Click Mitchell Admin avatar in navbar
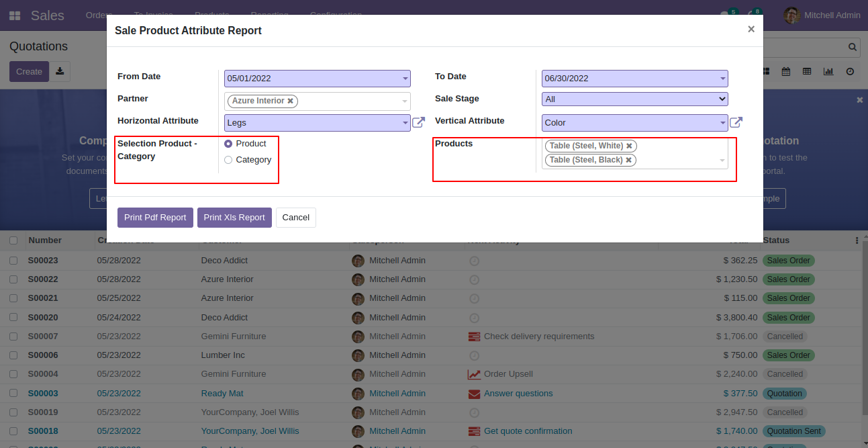868x448 pixels. click(792, 15)
